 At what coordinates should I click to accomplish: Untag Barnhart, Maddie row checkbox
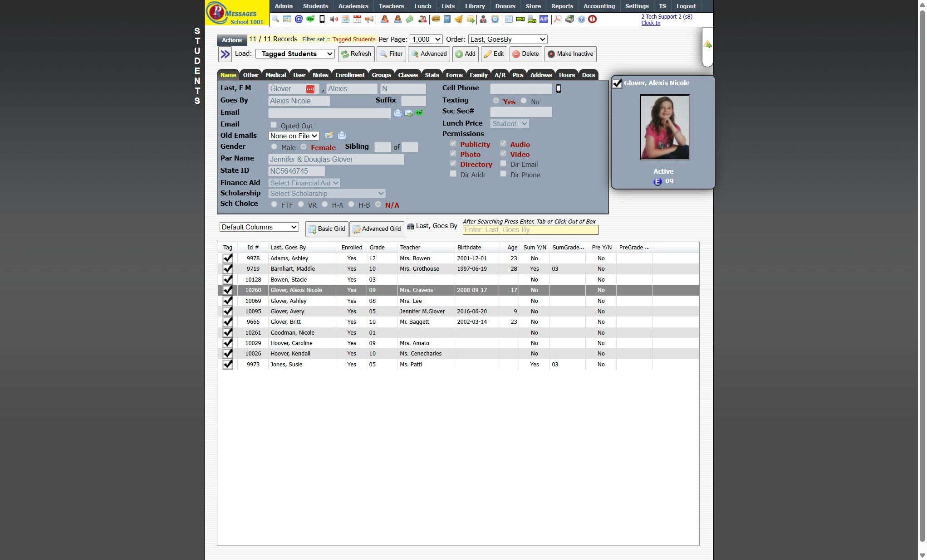click(x=228, y=269)
